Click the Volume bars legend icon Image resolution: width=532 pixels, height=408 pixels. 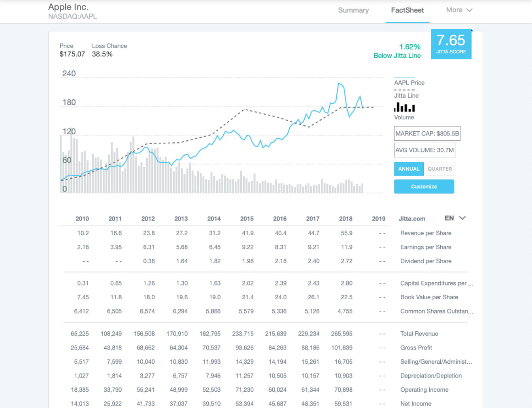[404, 107]
